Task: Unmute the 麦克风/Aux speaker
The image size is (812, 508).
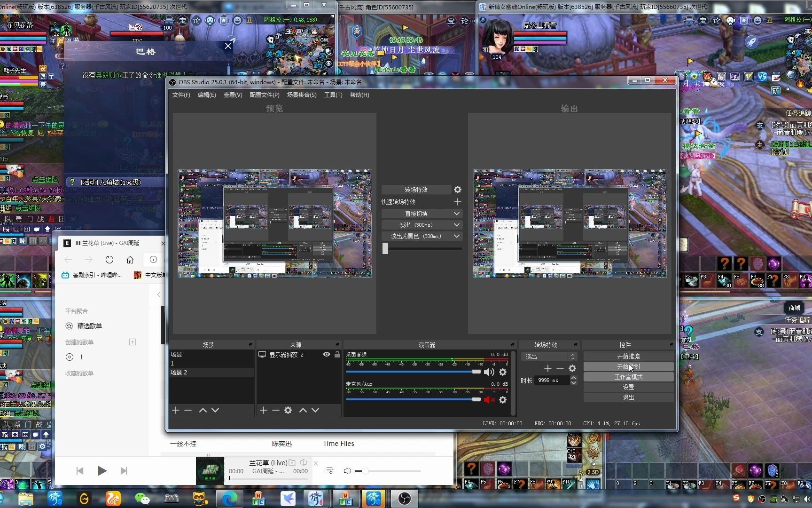Action: click(x=489, y=400)
